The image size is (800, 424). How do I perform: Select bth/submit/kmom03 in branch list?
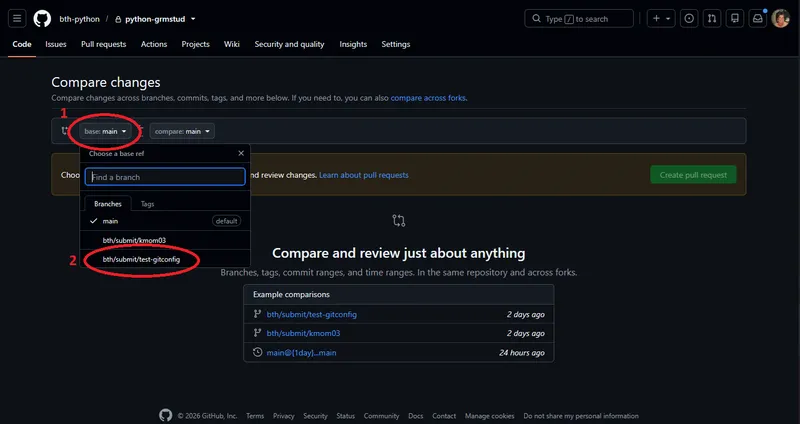click(x=165, y=240)
